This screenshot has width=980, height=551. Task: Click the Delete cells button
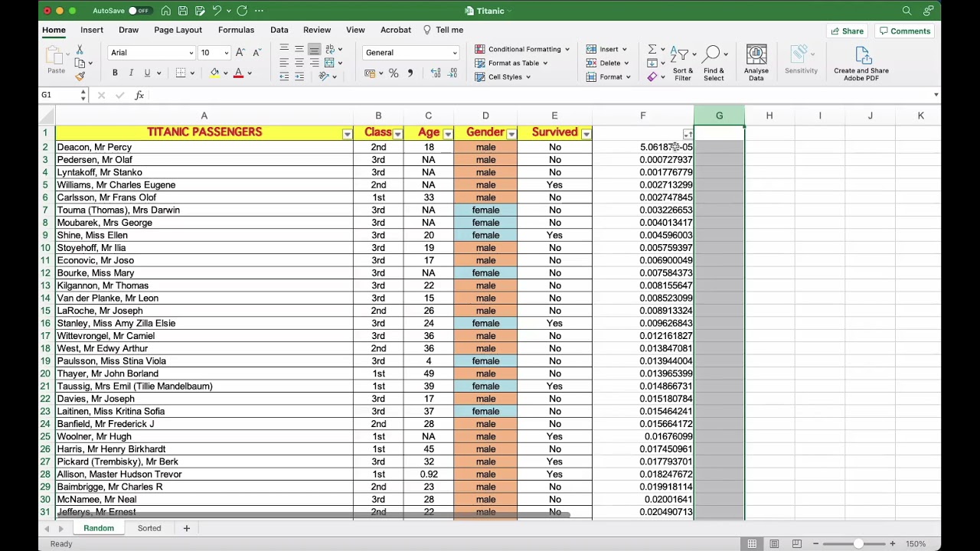point(608,63)
